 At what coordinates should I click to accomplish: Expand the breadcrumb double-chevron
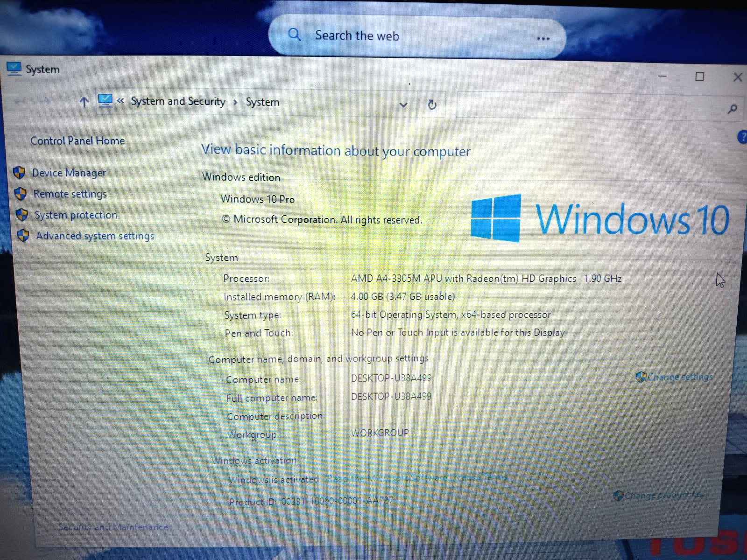(121, 101)
